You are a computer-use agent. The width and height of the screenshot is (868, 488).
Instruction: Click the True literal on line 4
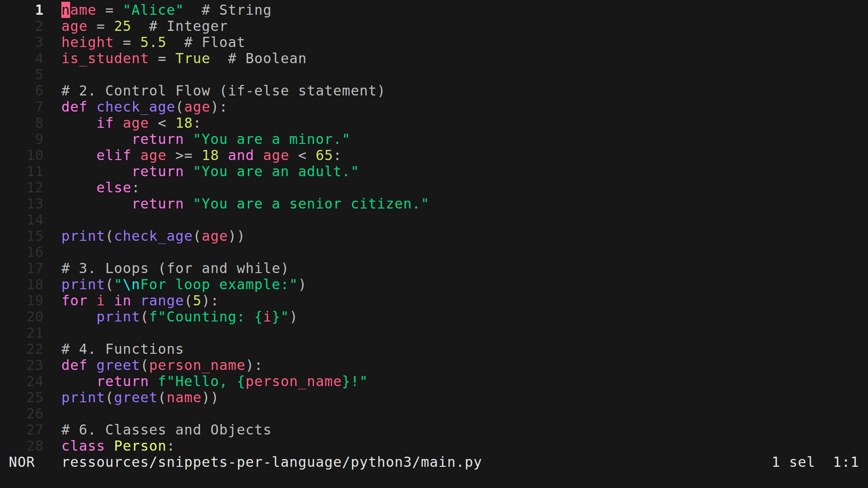(193, 59)
